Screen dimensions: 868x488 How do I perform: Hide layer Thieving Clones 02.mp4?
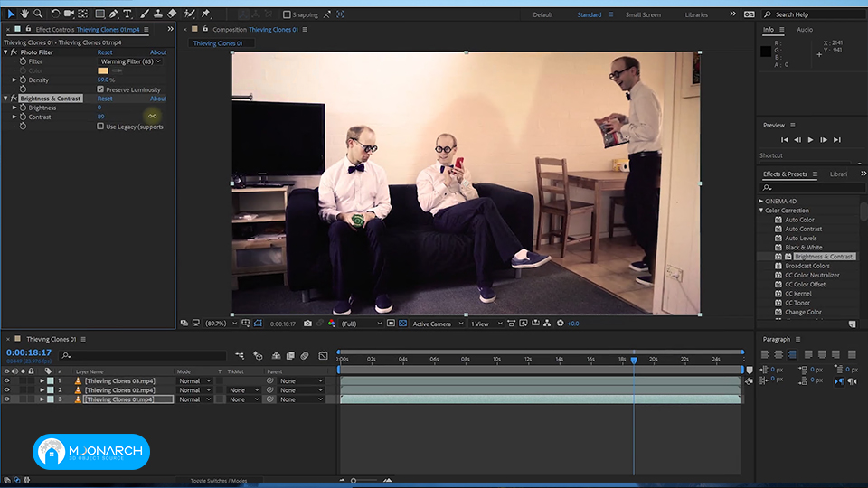click(x=6, y=390)
